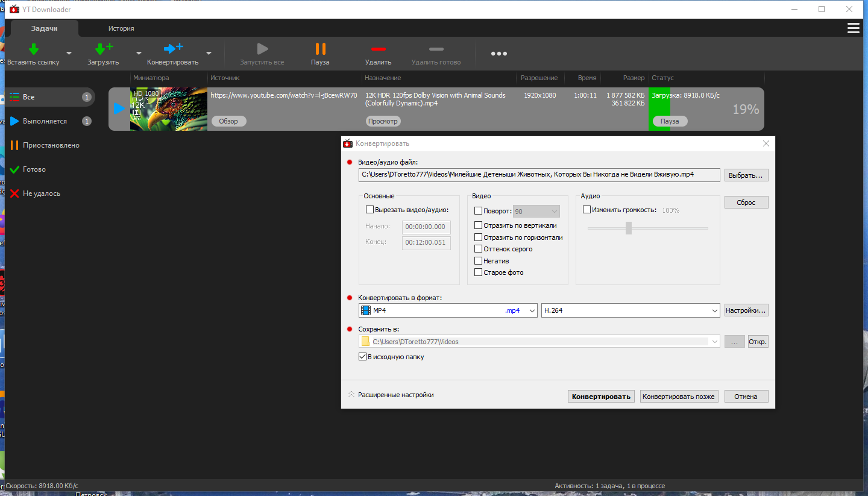Click the green Вставить ссылку arrow icon

34,49
